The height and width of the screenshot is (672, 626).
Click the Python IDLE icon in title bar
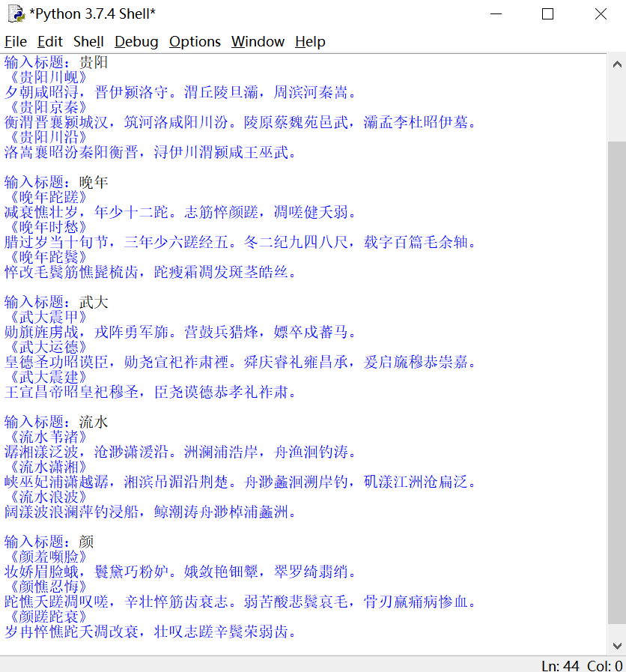[x=16, y=13]
